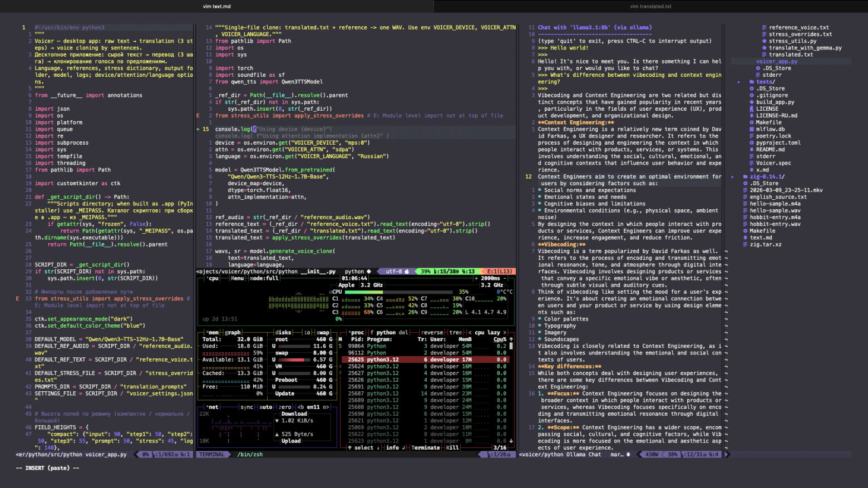Click the tests folder icon
Viewport: 868px width, 488px height.
tap(752, 82)
